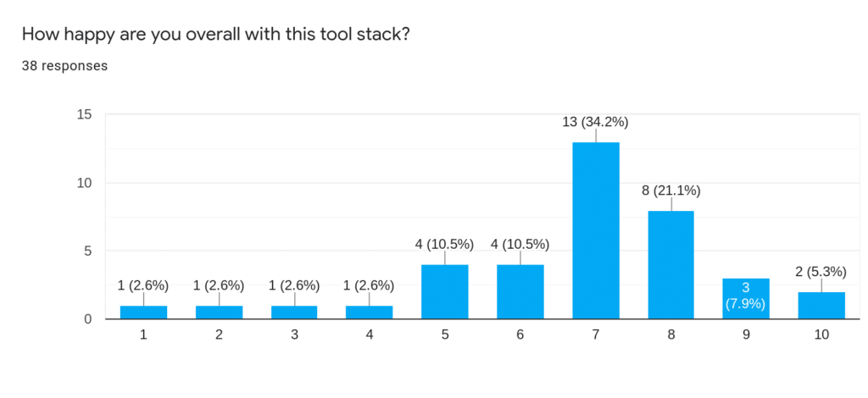Click the bar for rating 9
Image resolution: width=868 pixels, height=398 pixels.
[x=747, y=298]
